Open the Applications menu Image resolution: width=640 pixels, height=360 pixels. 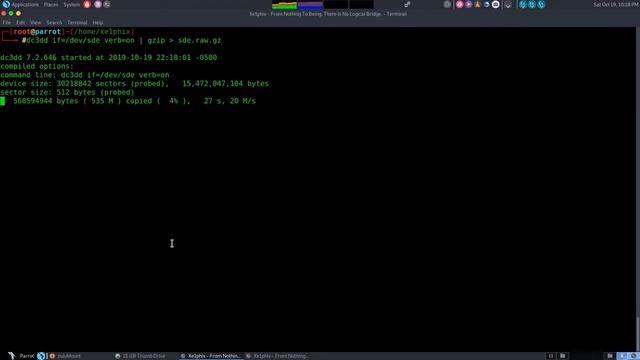click(25, 4)
